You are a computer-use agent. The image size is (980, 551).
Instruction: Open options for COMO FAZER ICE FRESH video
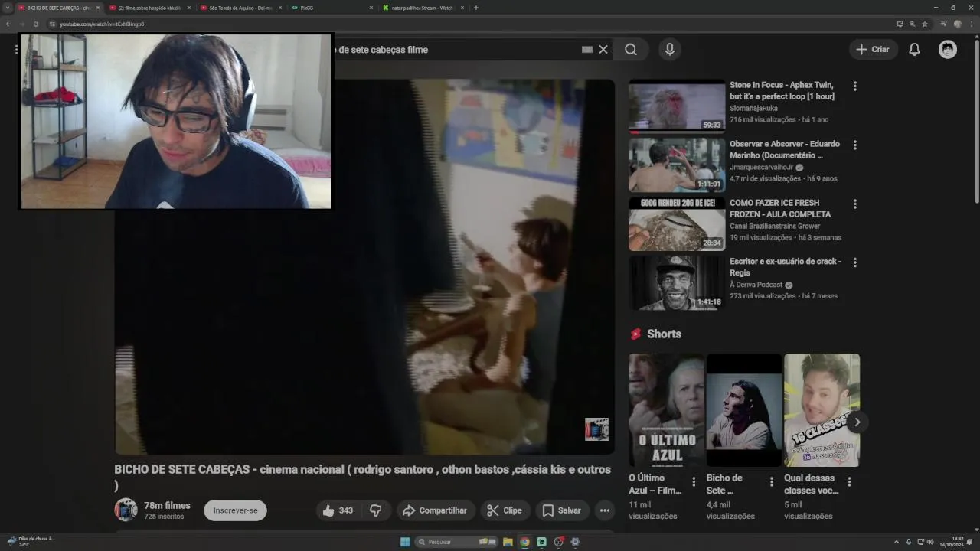855,204
